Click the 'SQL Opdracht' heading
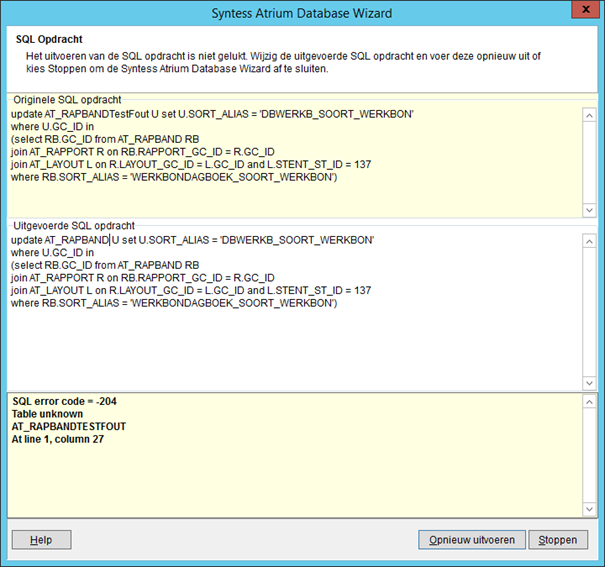605x567 pixels. 49,39
